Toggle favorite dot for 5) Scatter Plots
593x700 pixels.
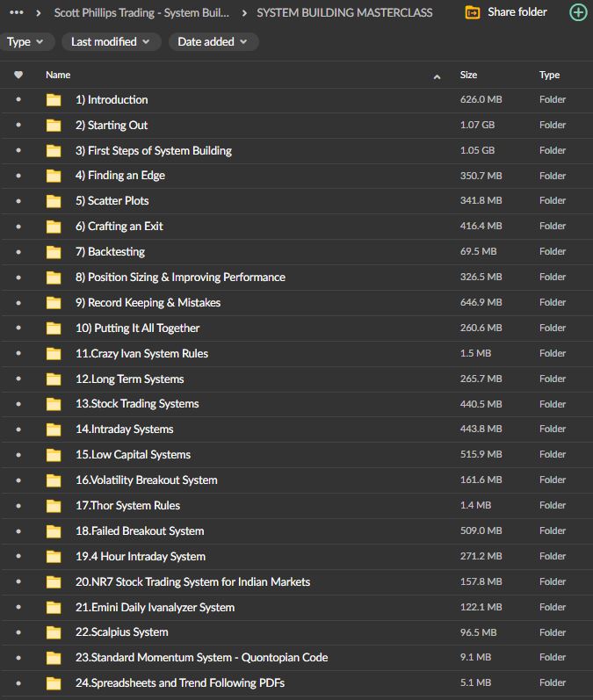click(18, 201)
